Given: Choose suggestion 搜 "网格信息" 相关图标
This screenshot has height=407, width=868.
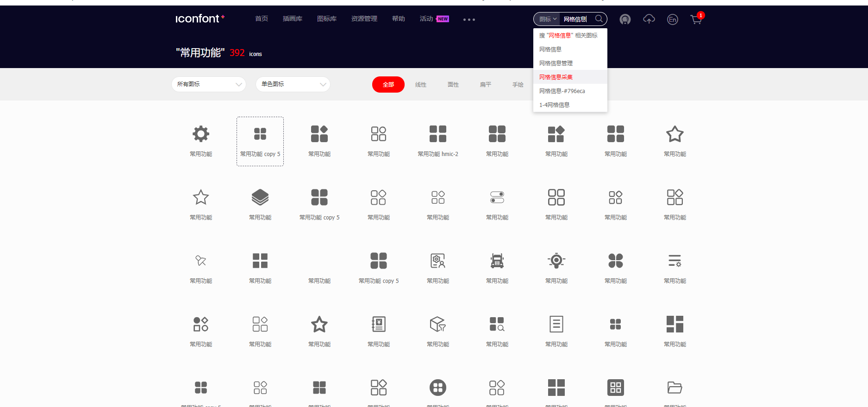Looking at the screenshot, I should [x=570, y=35].
